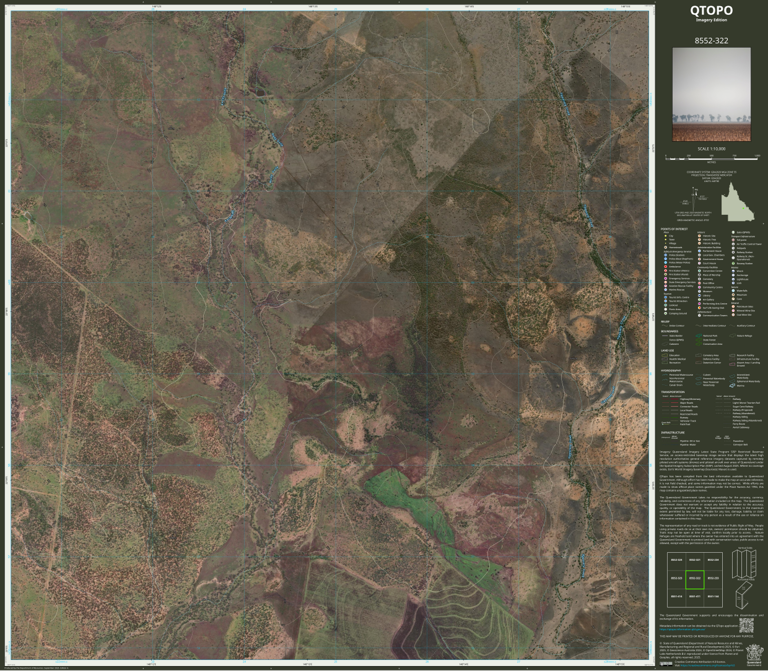Click the HYDROGRAPHY legend heading
This screenshot has height=671, width=768.
(x=671, y=371)
